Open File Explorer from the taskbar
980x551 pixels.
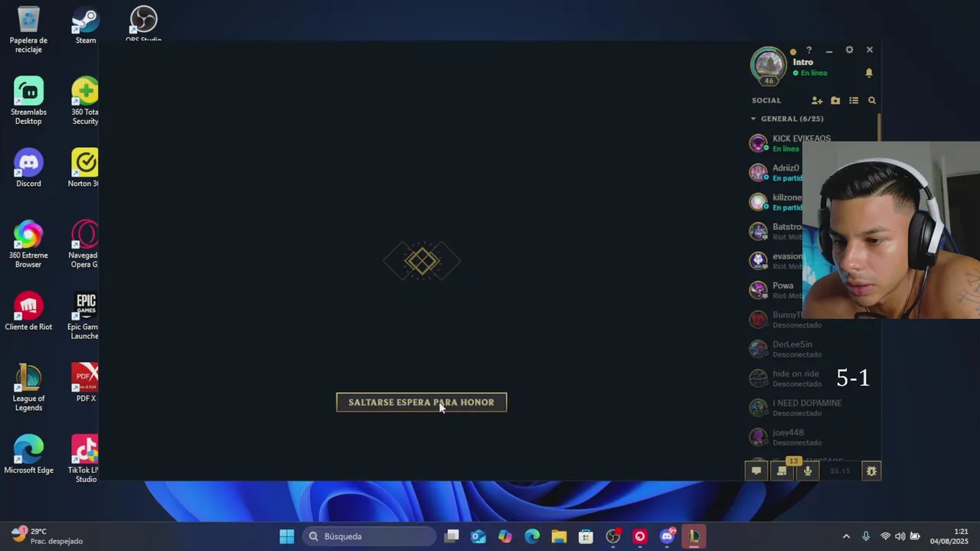coord(559,536)
